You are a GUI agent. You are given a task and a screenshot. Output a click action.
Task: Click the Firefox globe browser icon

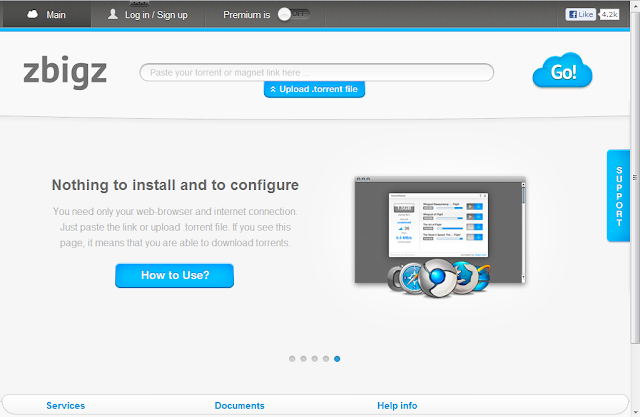465,277
